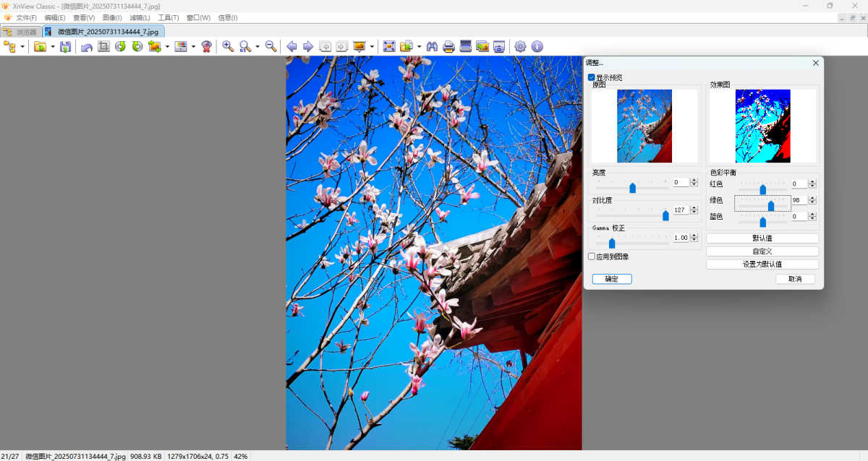The width and height of the screenshot is (868, 461).
Task: Click the 对比度 slider handle
Action: coord(665,215)
